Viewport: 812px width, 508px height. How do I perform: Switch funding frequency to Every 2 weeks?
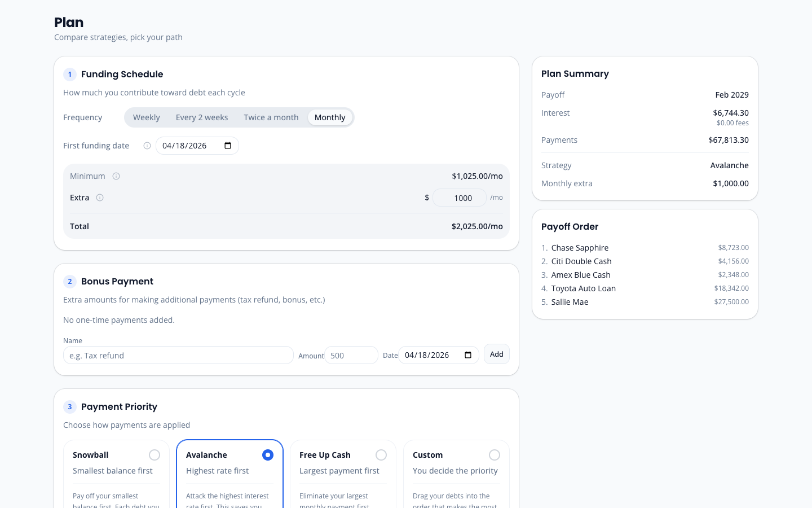click(x=202, y=117)
